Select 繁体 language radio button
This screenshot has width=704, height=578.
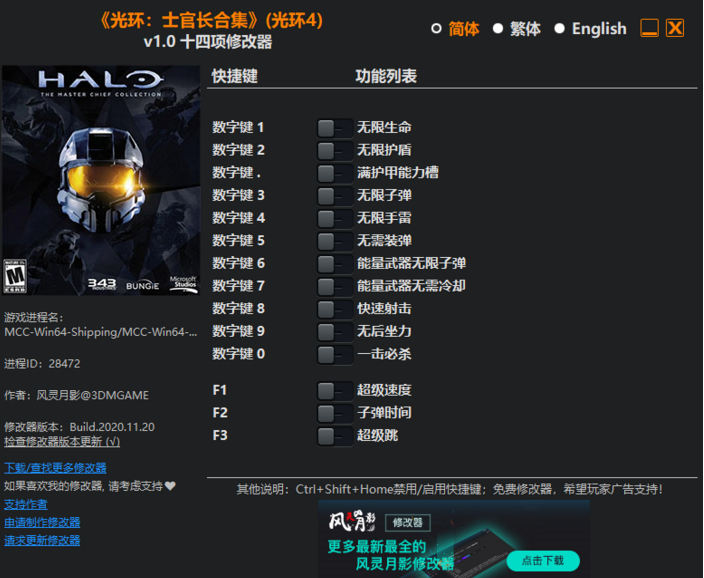(x=497, y=29)
